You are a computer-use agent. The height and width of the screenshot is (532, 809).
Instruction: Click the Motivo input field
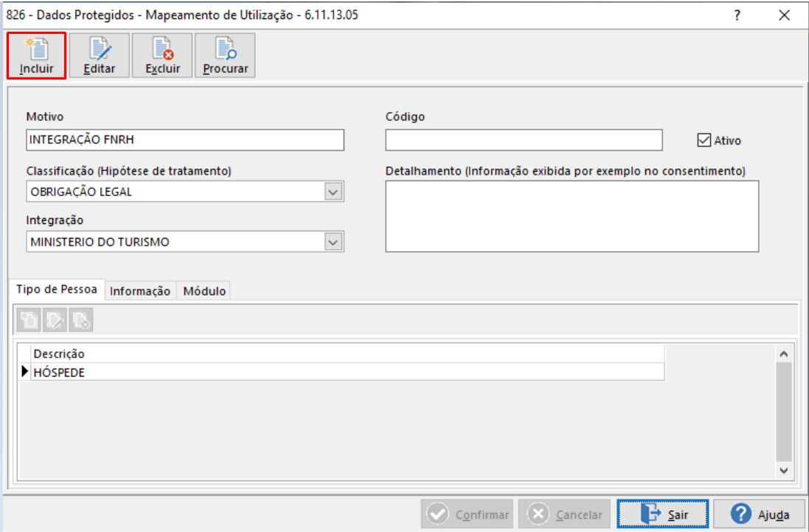(185, 140)
